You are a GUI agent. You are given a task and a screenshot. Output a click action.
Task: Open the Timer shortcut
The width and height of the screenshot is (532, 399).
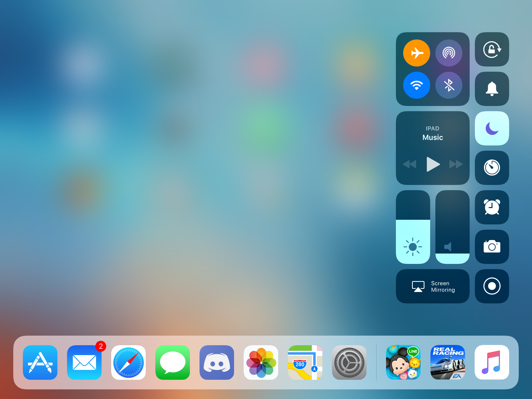[492, 168]
